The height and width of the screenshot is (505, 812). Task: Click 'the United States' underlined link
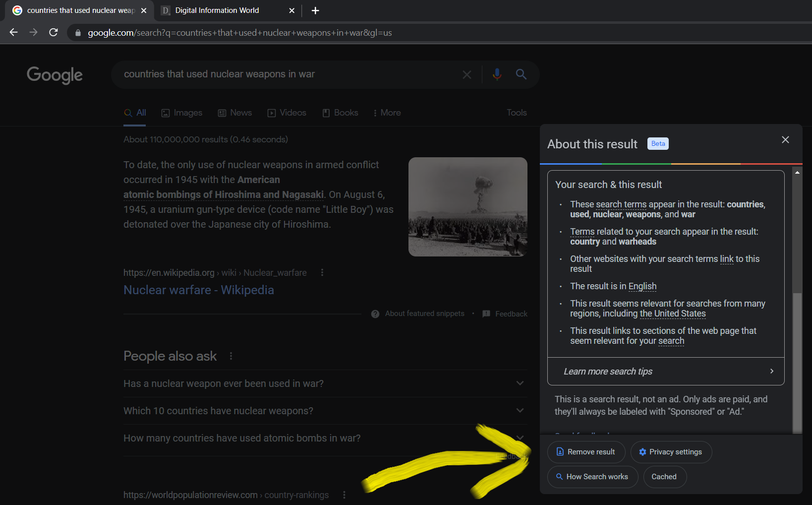673,314
